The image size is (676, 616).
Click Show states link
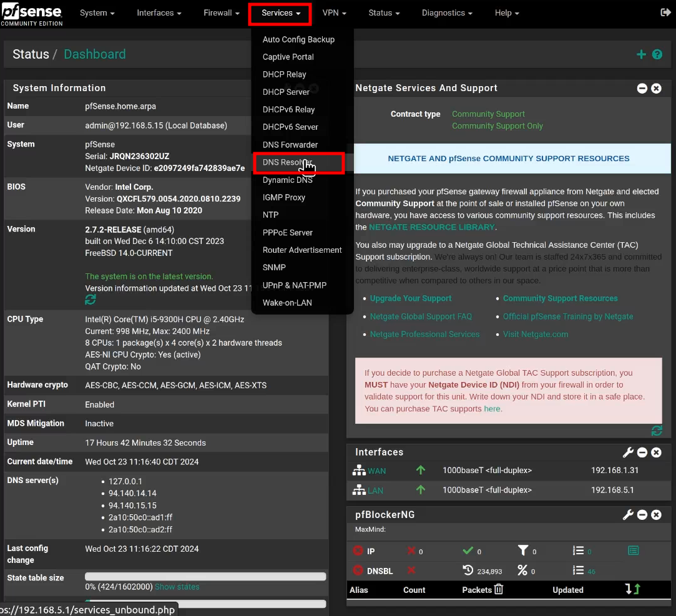pyautogui.click(x=177, y=587)
